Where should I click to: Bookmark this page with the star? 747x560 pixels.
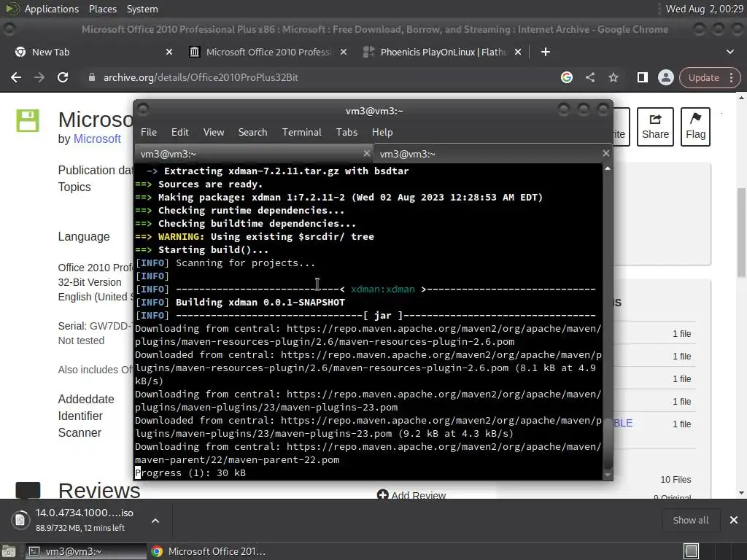click(x=613, y=77)
